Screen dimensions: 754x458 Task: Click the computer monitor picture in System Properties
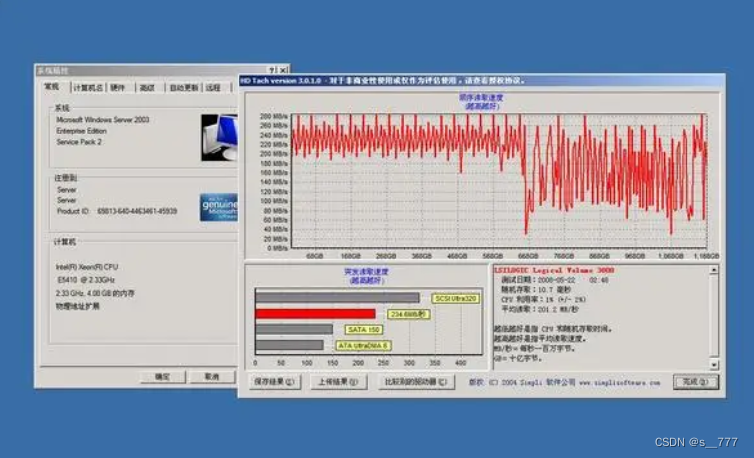[219, 138]
